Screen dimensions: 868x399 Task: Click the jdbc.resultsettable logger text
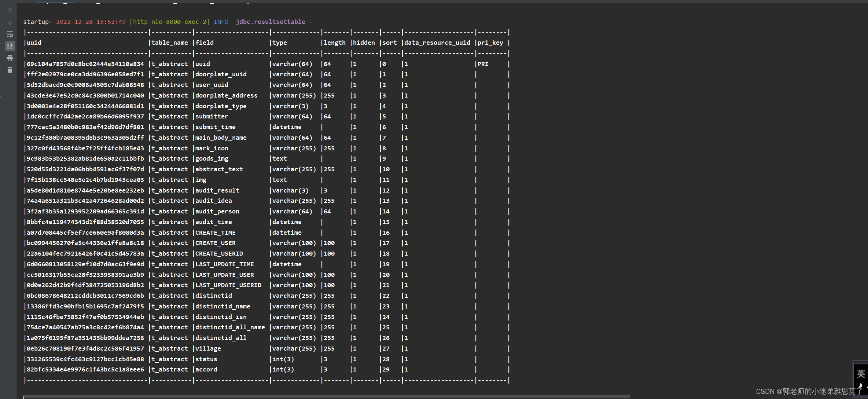pyautogui.click(x=270, y=22)
